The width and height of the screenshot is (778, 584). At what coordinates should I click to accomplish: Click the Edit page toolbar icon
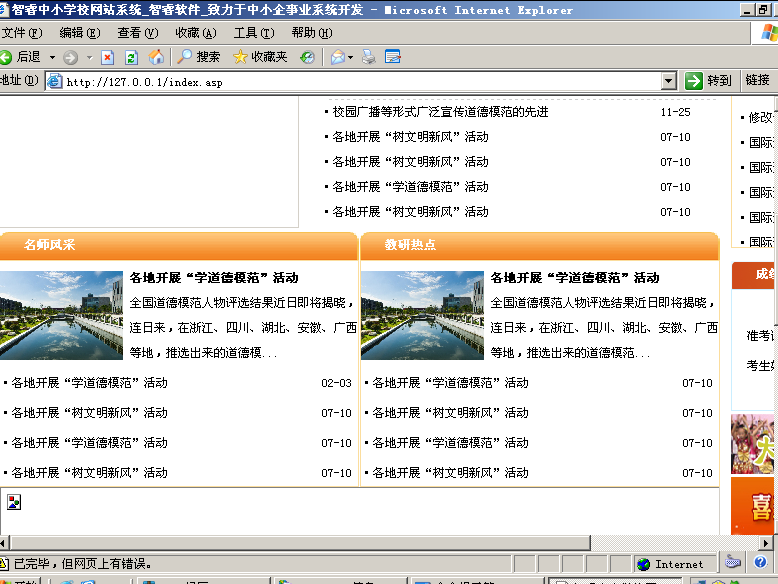tap(392, 57)
